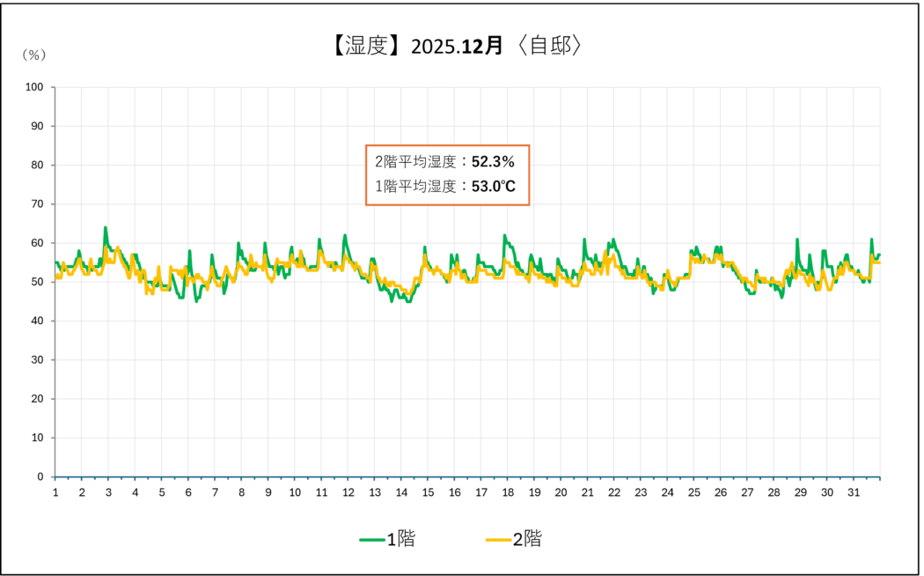Click the highest green peak near day 3

[x=106, y=228]
